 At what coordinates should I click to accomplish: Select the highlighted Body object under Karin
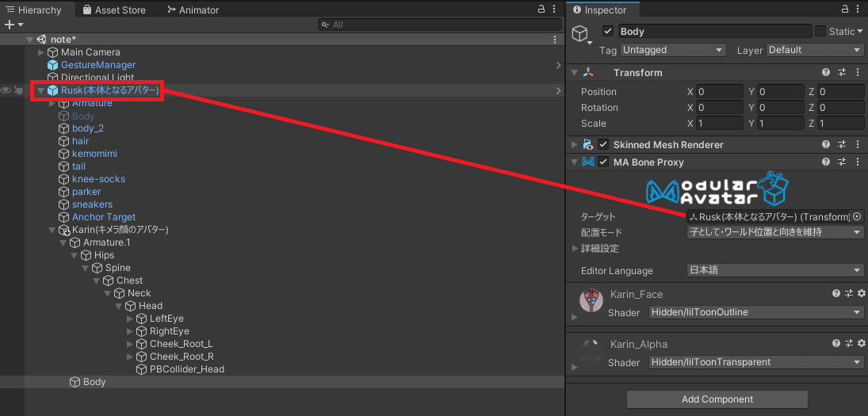(94, 382)
